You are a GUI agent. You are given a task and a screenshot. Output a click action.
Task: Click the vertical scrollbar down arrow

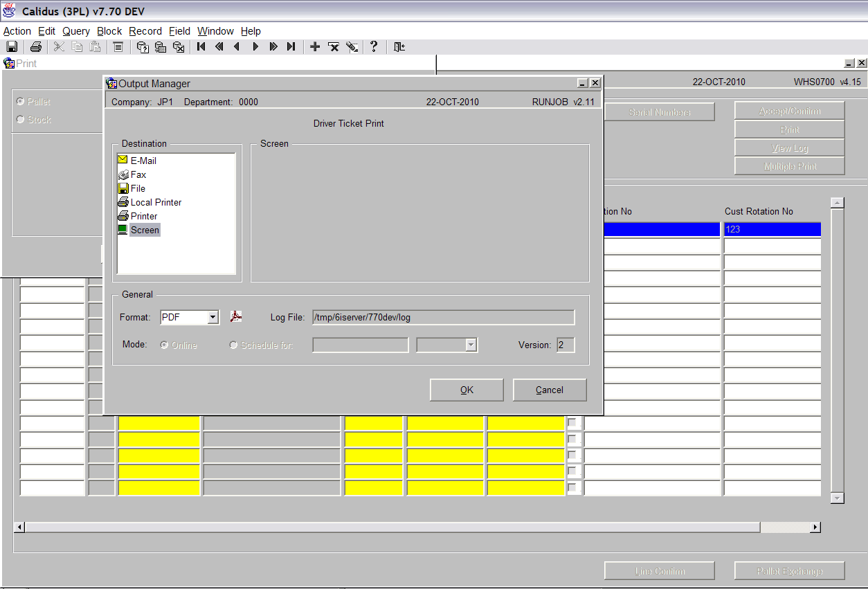(838, 498)
